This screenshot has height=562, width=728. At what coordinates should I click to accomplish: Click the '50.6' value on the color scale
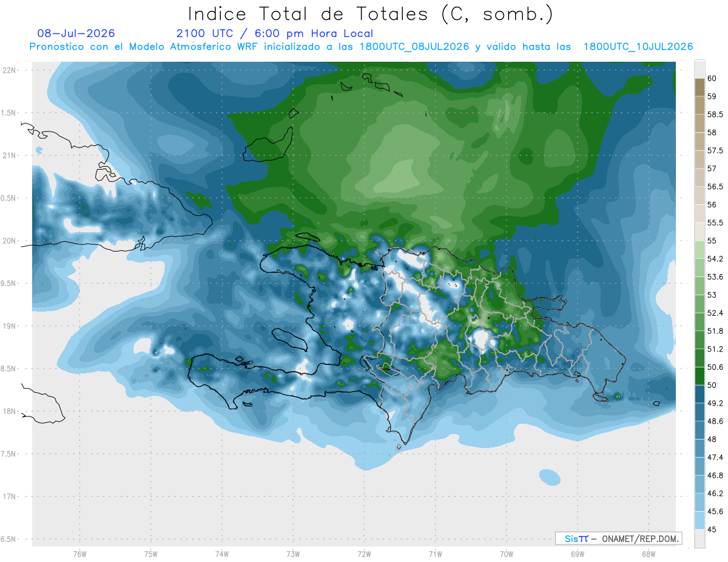coord(715,367)
